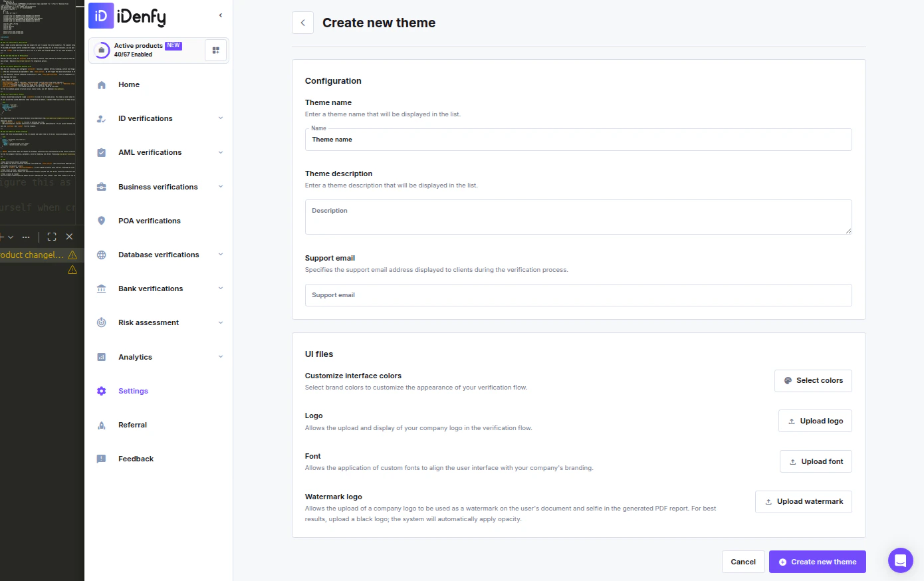The width and height of the screenshot is (924, 581).
Task: Click the AML verifications checklist icon
Action: (x=102, y=153)
